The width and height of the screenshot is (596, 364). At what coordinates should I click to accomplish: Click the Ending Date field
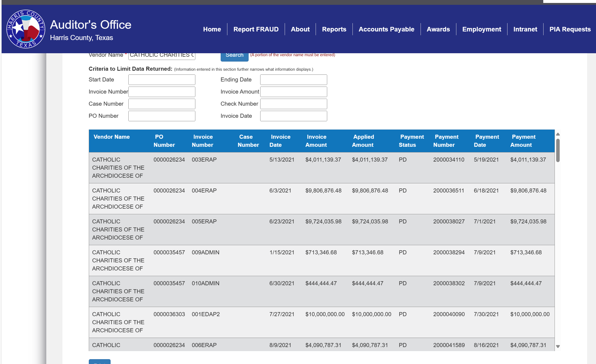coord(294,80)
